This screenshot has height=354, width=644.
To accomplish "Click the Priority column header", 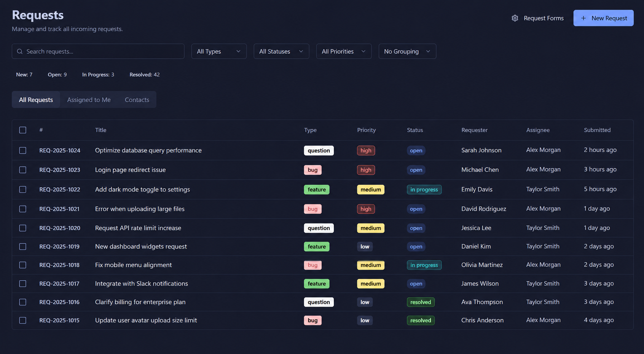I will click(x=367, y=130).
